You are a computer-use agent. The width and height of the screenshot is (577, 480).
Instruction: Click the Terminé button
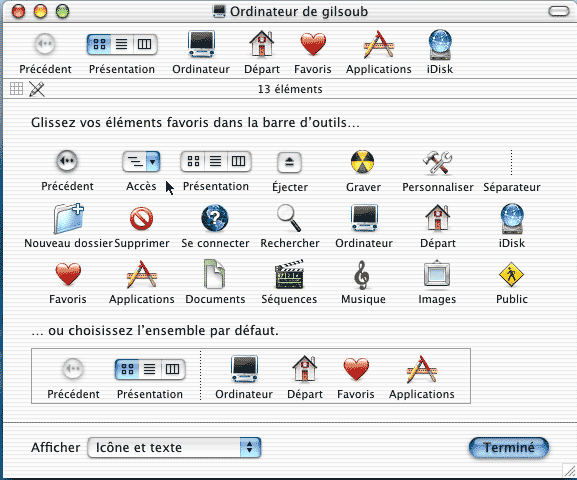tap(509, 448)
